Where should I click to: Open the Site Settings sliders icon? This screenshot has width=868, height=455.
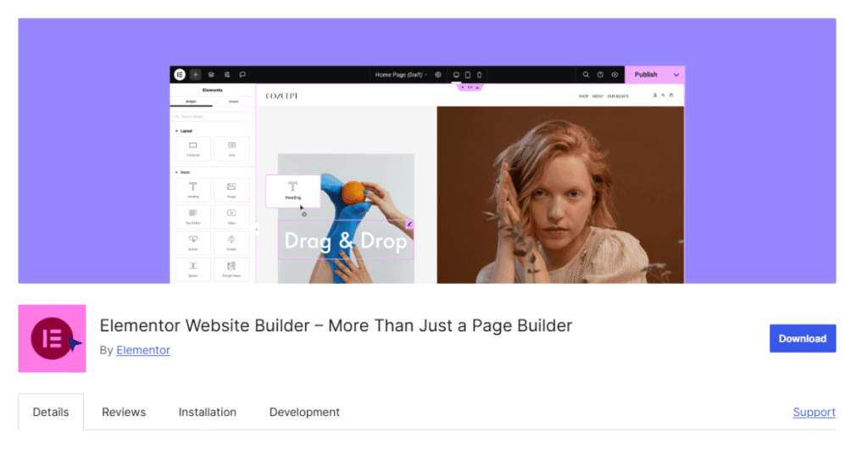227,75
